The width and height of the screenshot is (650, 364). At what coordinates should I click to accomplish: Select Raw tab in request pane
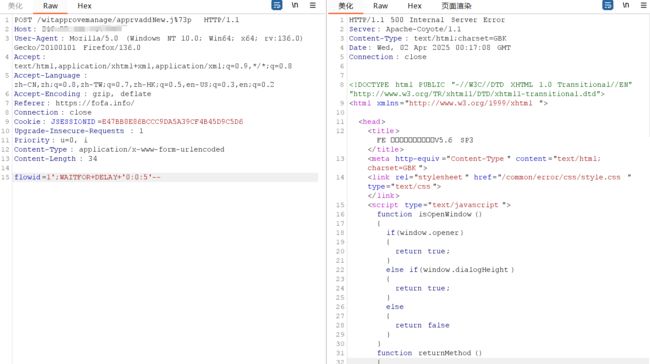pos(50,6)
